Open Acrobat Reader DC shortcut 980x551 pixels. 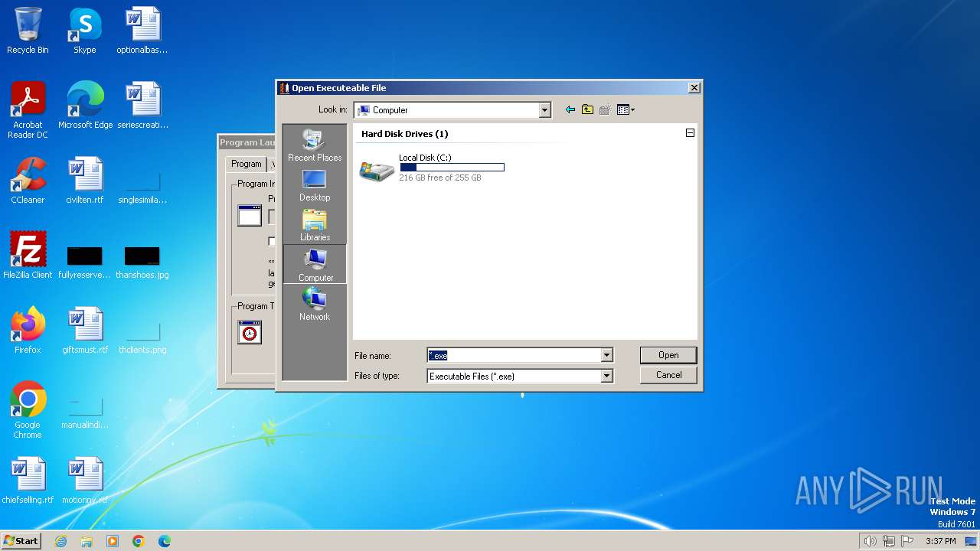tap(28, 110)
